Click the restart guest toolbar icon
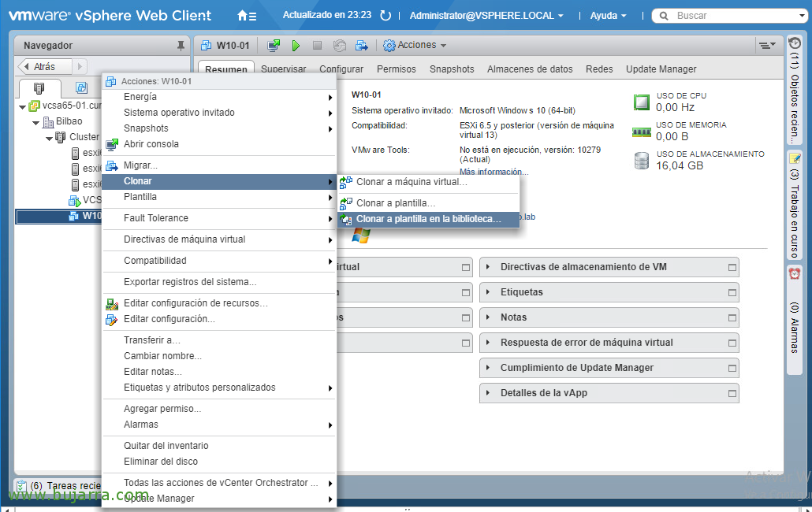 pyautogui.click(x=340, y=46)
